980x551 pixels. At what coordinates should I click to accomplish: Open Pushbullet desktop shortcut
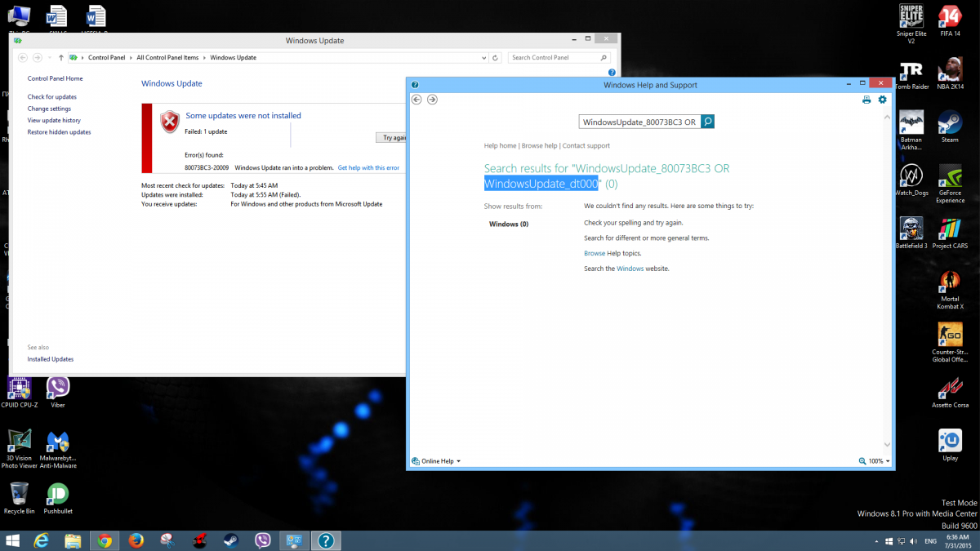58,499
